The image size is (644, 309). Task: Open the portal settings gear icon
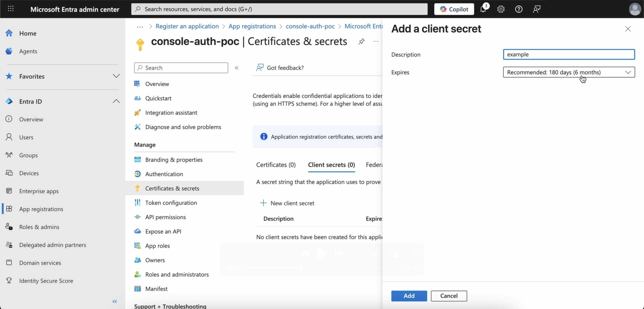(x=501, y=9)
